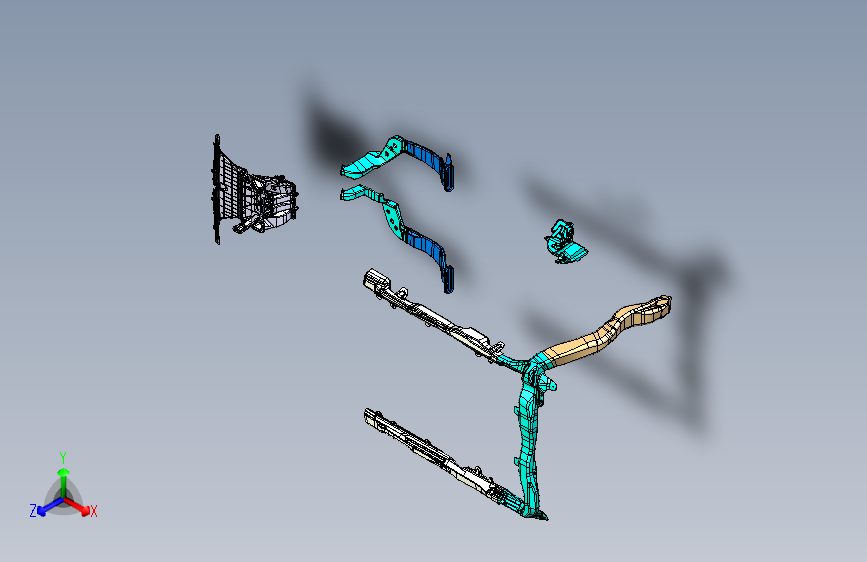867x562 pixels.
Task: Click the blue Z axis on the triad
Action: coord(50,507)
